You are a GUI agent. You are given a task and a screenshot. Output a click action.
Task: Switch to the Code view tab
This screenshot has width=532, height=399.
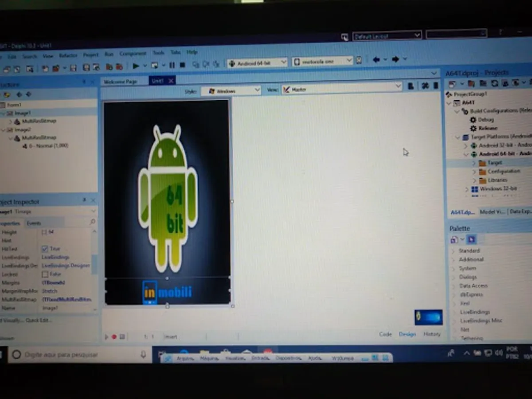(x=385, y=334)
